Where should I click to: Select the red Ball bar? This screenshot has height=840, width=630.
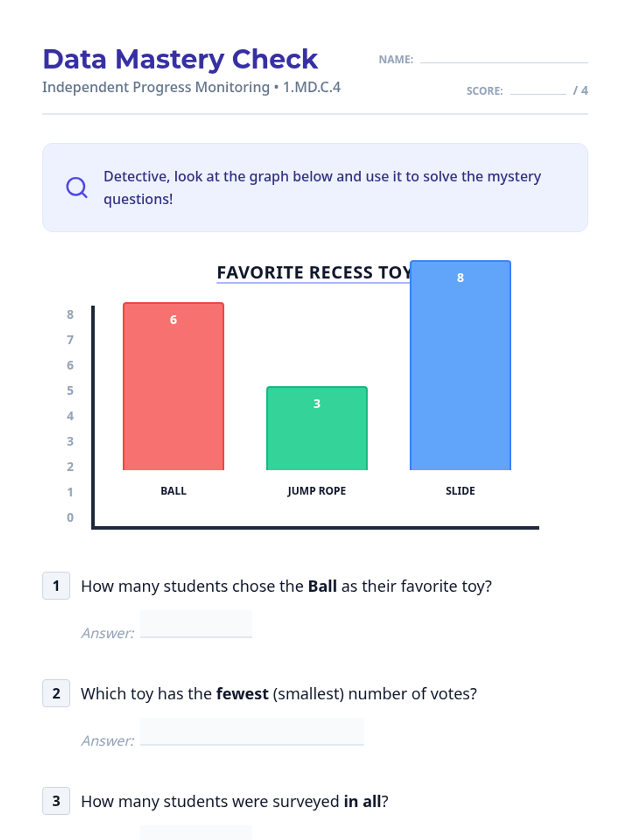click(x=173, y=394)
